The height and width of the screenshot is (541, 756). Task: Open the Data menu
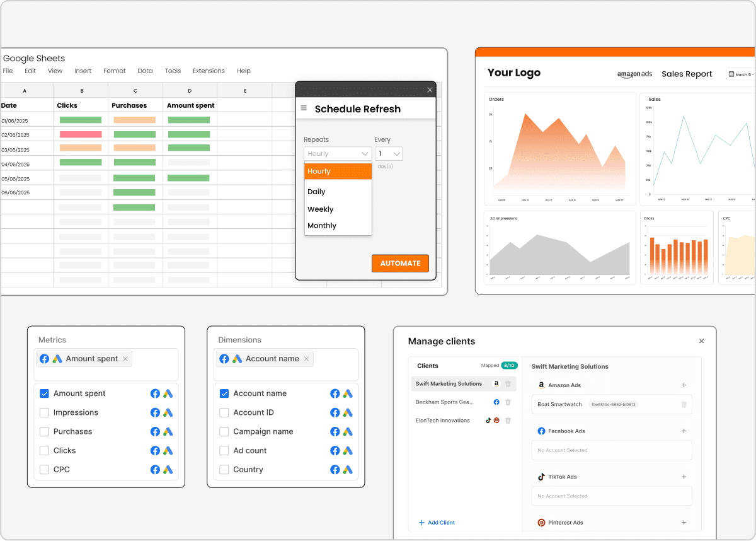pos(145,71)
